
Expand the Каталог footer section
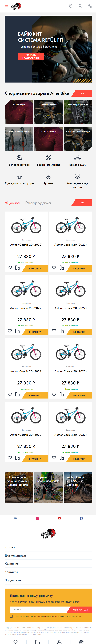coord(48,547)
